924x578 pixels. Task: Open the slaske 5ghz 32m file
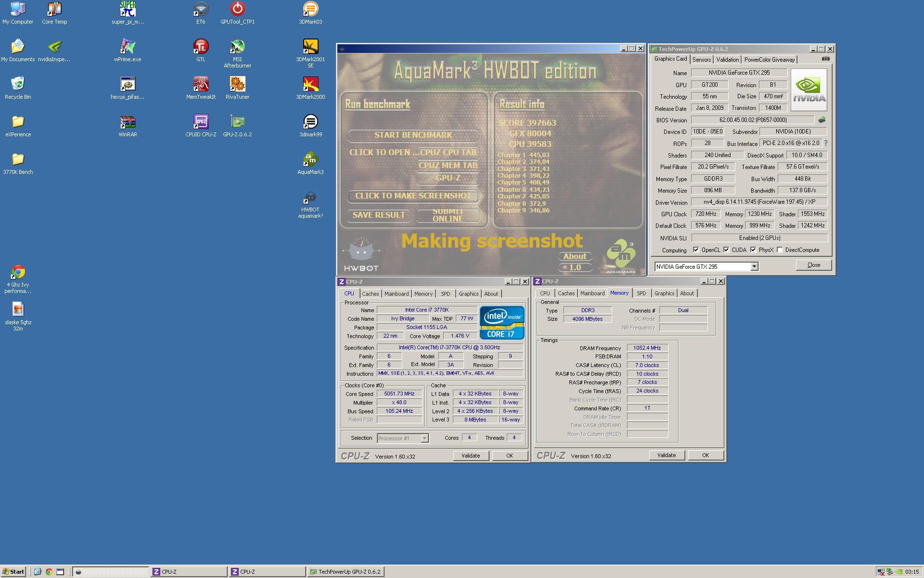18,316
